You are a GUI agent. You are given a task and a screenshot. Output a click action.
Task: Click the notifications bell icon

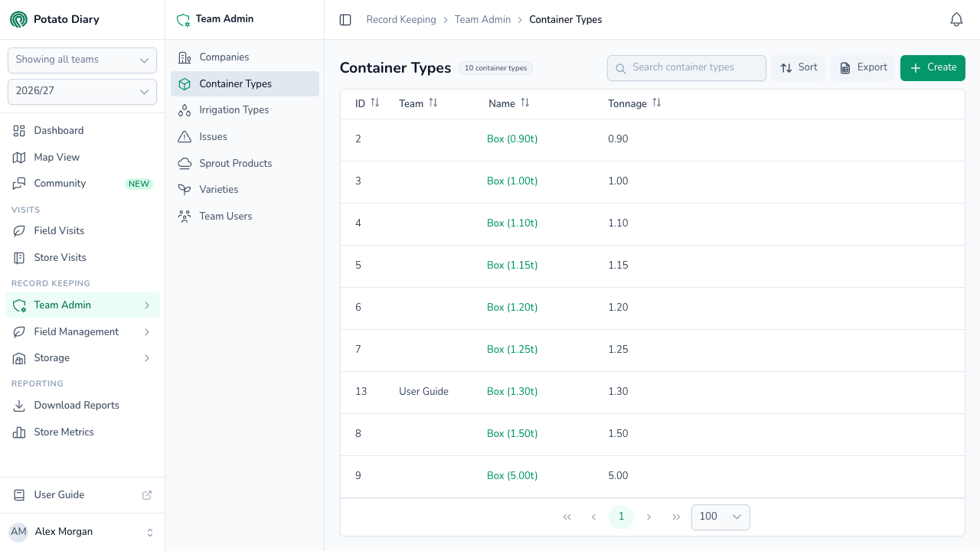956,20
